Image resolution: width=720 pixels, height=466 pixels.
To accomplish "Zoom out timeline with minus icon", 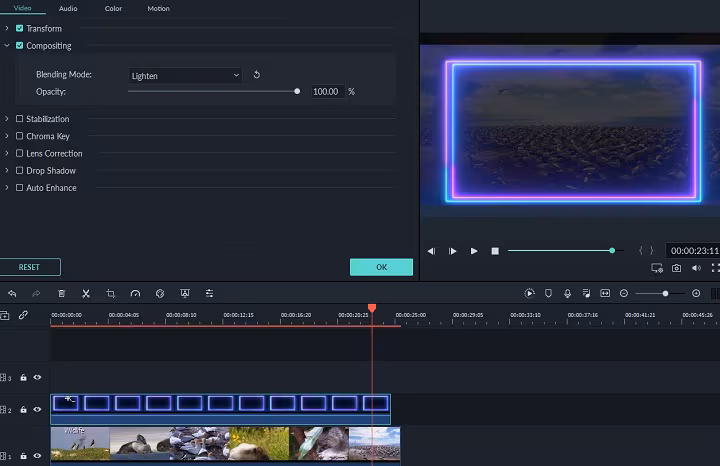I will pos(624,293).
